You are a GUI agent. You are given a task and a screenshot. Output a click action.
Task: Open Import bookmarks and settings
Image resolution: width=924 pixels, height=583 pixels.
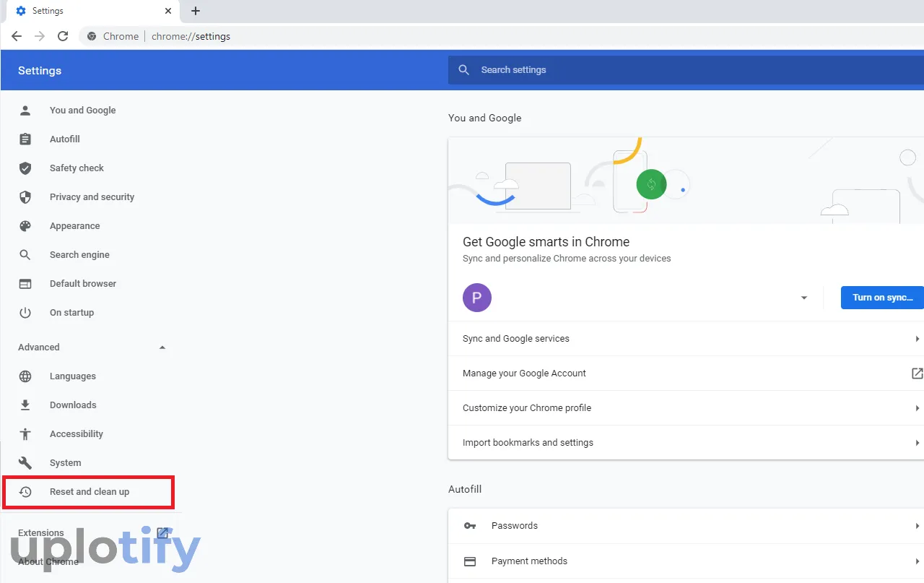pos(686,443)
